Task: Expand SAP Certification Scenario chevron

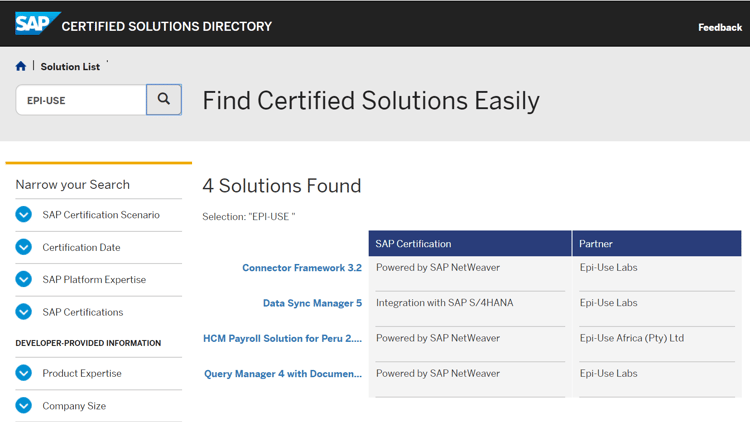Action: (x=23, y=214)
